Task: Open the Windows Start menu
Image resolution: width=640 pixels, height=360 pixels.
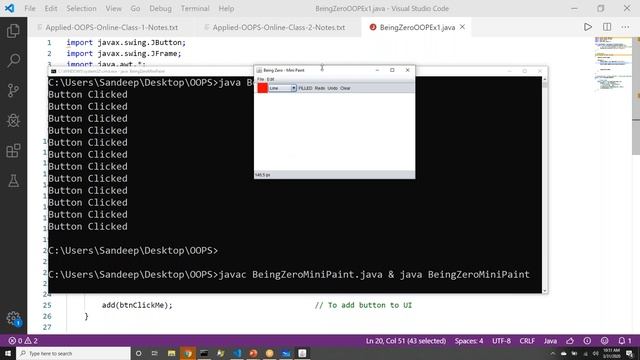Action: tap(8, 353)
